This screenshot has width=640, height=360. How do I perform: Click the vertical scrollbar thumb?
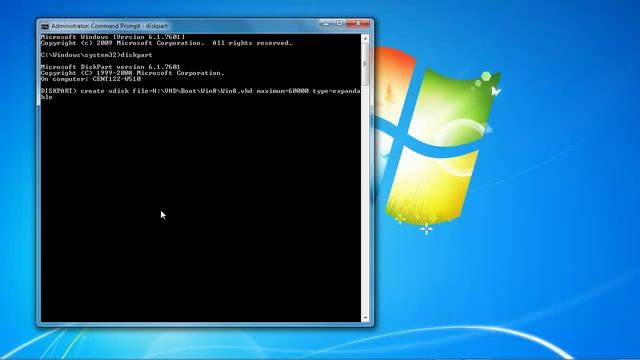coord(365,64)
